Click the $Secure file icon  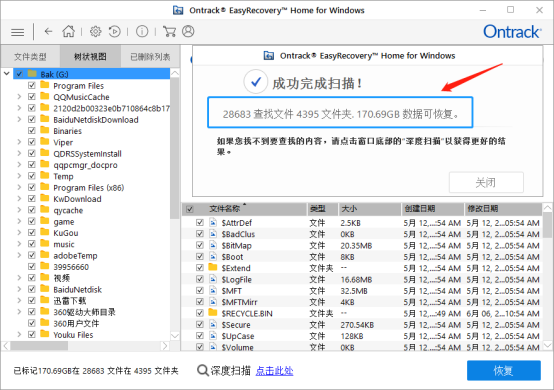213,325
